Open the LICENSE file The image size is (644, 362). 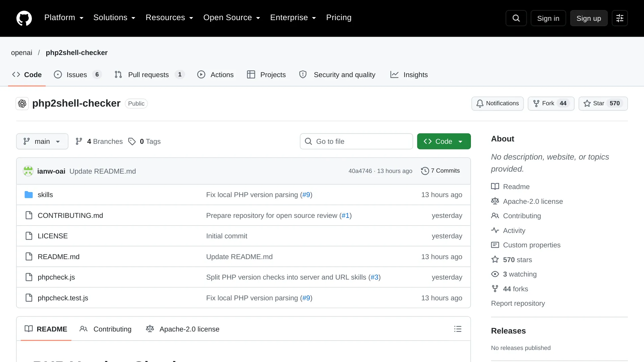(x=53, y=236)
